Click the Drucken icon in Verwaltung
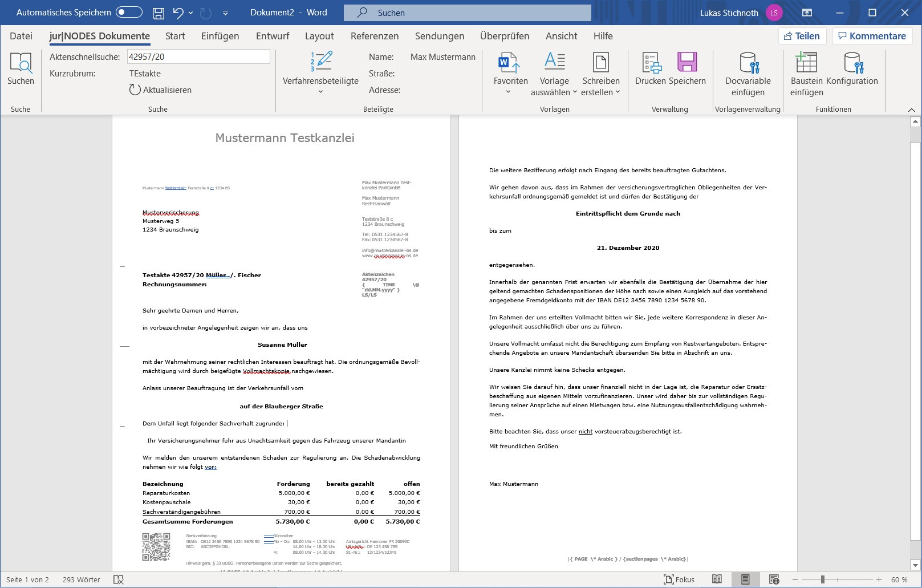This screenshot has width=922, height=588. [x=650, y=67]
